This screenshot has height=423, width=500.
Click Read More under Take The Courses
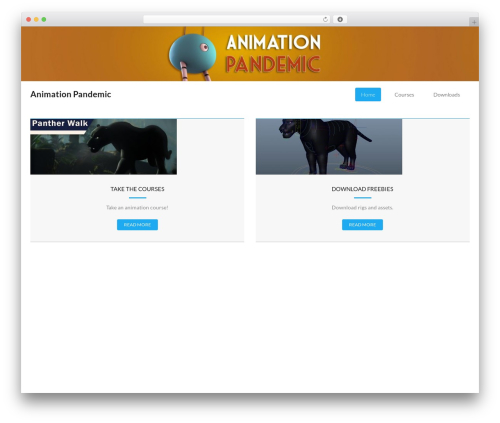tap(137, 225)
